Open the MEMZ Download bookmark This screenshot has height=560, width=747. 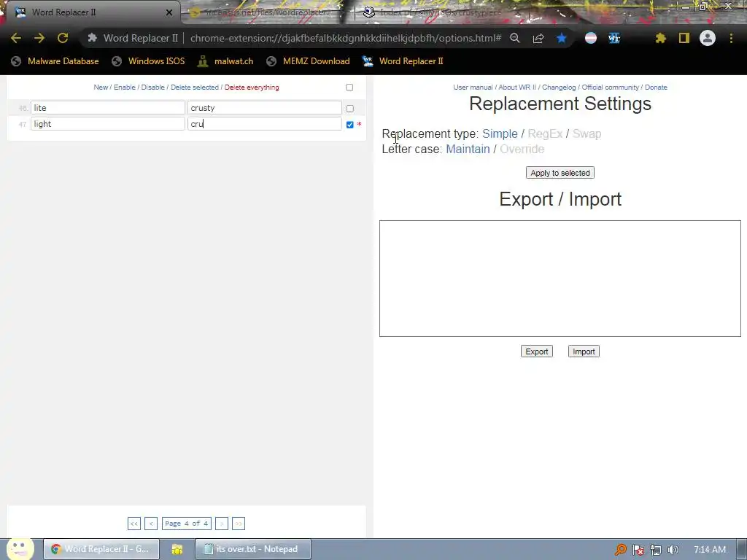tap(309, 61)
